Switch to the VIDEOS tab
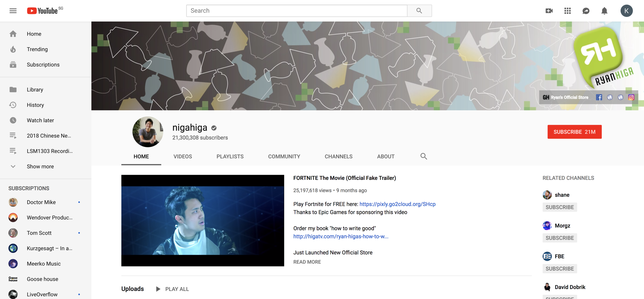 pos(183,156)
